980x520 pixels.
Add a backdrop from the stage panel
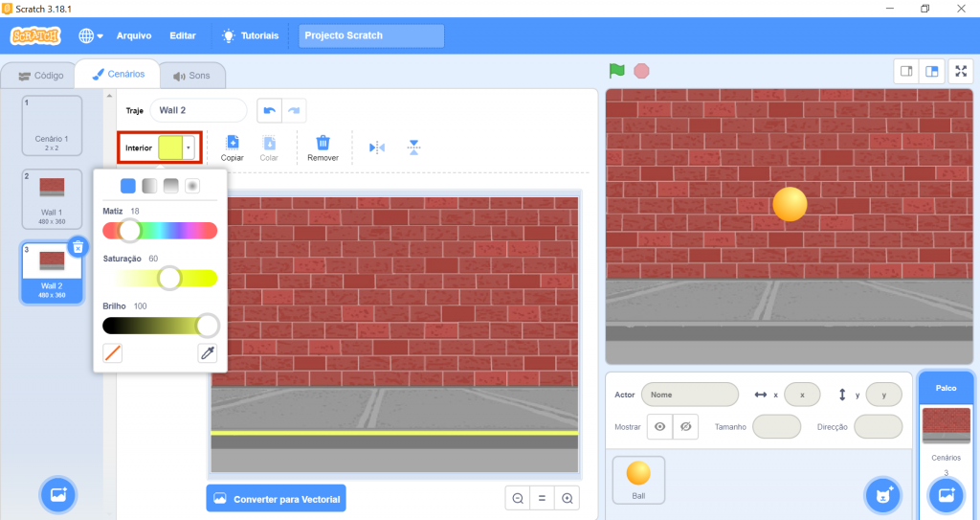pyautogui.click(x=947, y=496)
